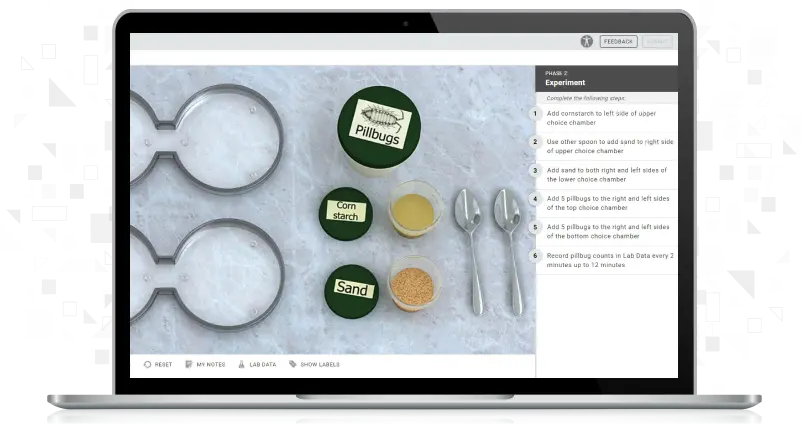Open Lab Data

click(x=257, y=365)
